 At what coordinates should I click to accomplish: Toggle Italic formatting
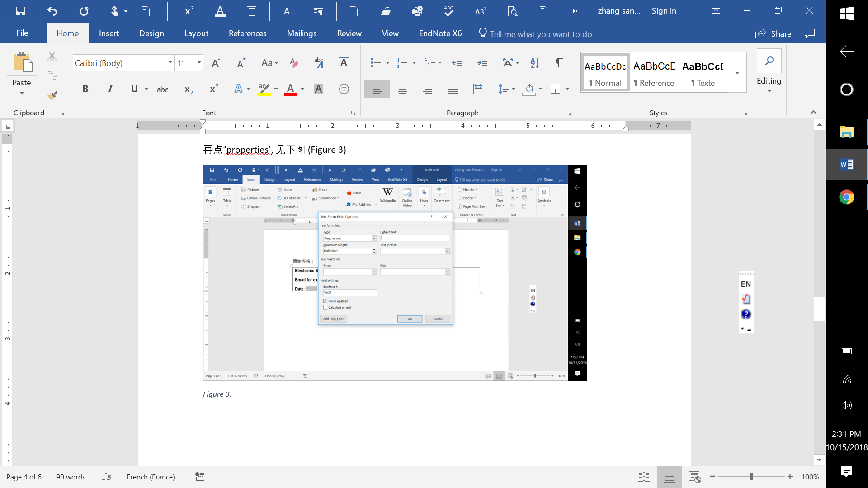(110, 89)
